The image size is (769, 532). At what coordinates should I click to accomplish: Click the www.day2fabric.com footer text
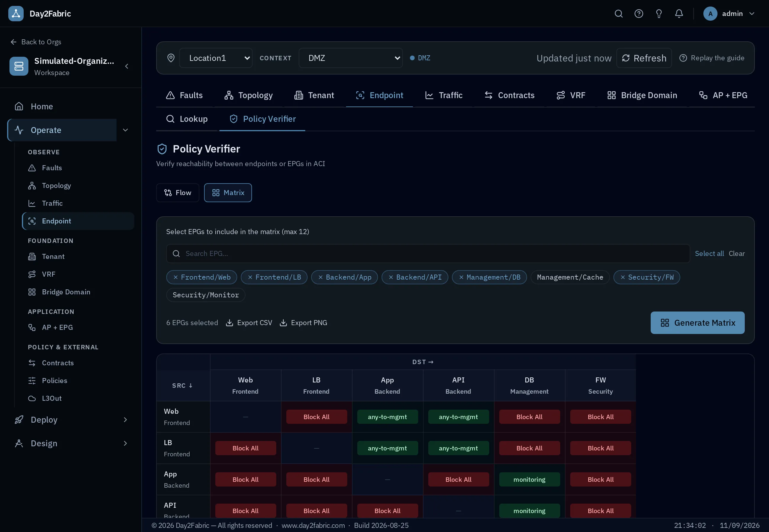(313, 525)
